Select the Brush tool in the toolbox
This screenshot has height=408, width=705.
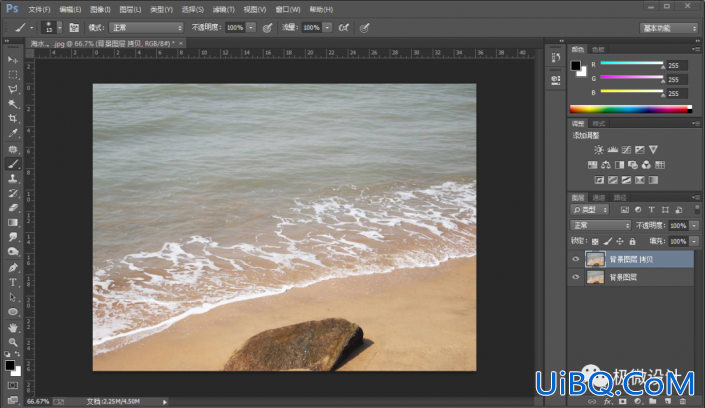(13, 164)
